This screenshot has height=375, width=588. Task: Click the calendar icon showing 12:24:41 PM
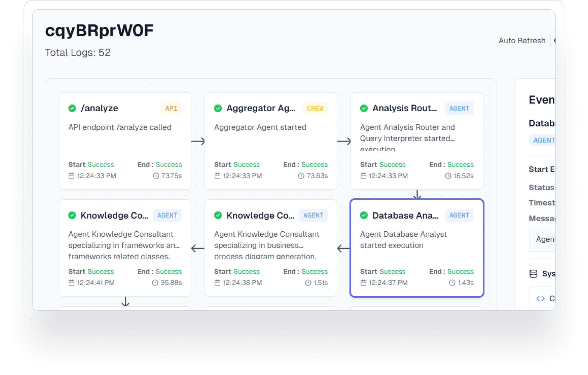pyautogui.click(x=71, y=283)
